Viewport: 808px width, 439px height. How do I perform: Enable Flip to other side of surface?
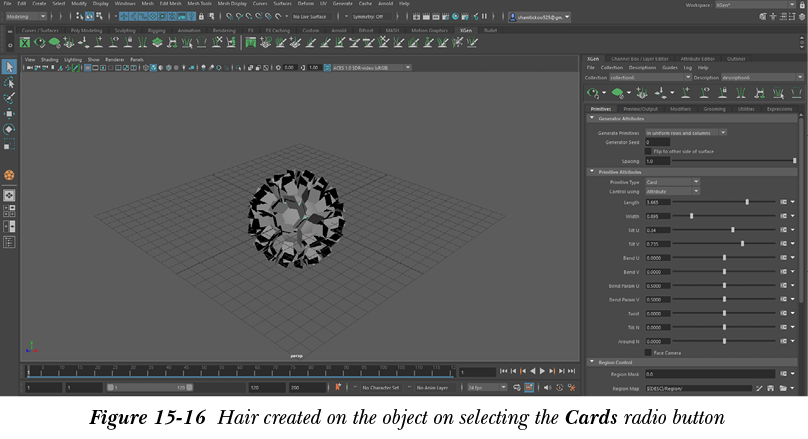tap(648, 151)
